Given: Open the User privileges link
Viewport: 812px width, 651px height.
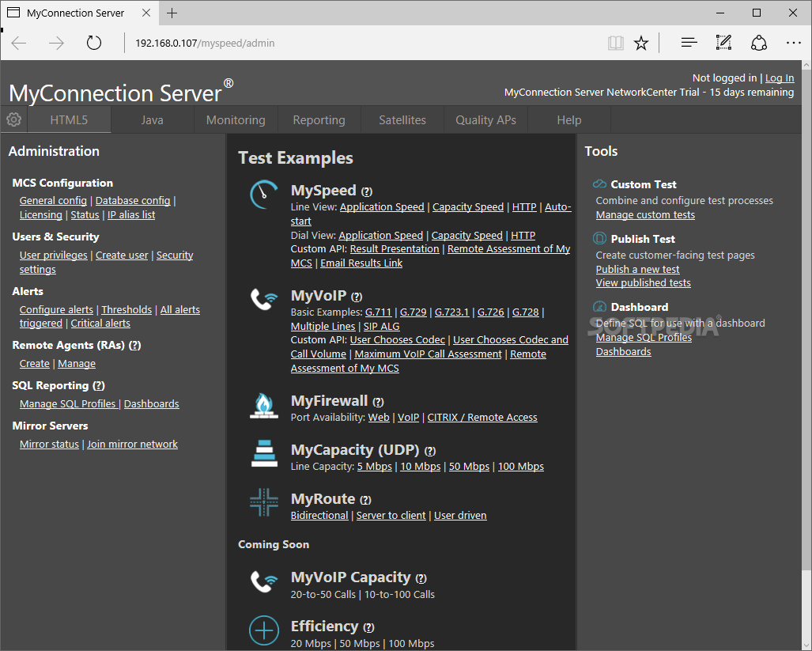Looking at the screenshot, I should click(53, 255).
